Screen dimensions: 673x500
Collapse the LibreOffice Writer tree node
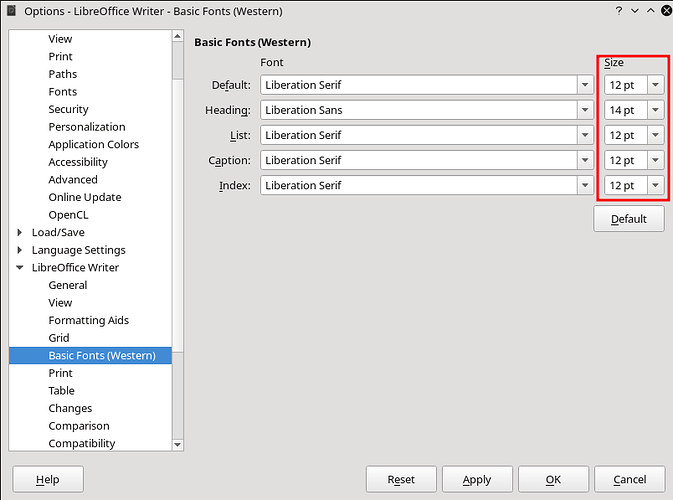click(19, 267)
